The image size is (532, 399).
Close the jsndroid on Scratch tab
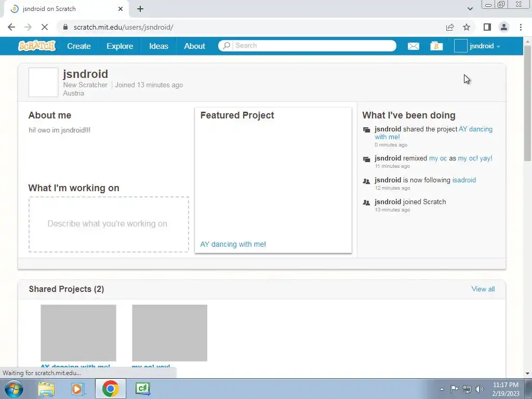click(x=121, y=9)
